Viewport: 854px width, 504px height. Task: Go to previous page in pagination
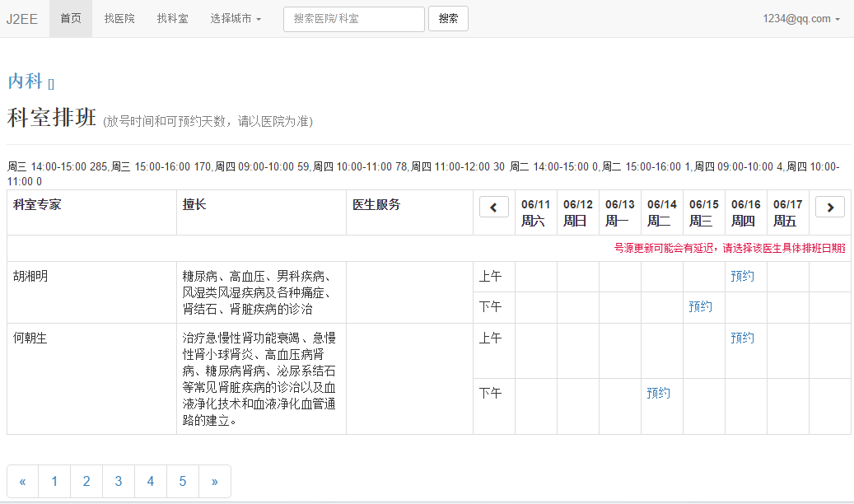[x=22, y=482]
